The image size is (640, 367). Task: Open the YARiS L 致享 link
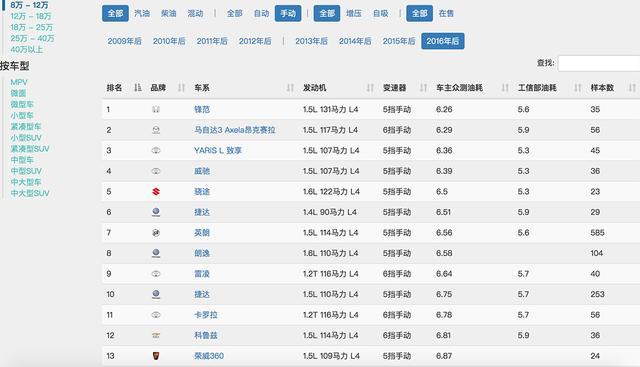pyautogui.click(x=218, y=150)
